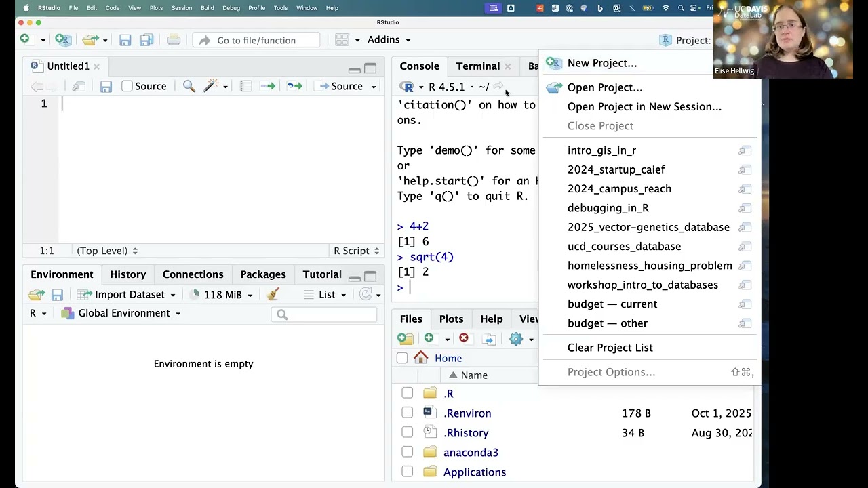Click the Open File folder icon

(x=90, y=40)
